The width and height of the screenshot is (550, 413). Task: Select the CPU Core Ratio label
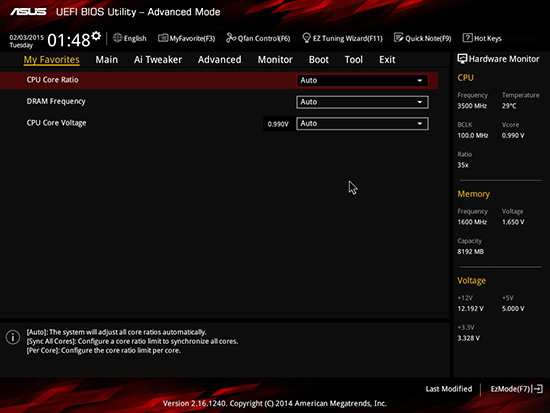tap(53, 80)
